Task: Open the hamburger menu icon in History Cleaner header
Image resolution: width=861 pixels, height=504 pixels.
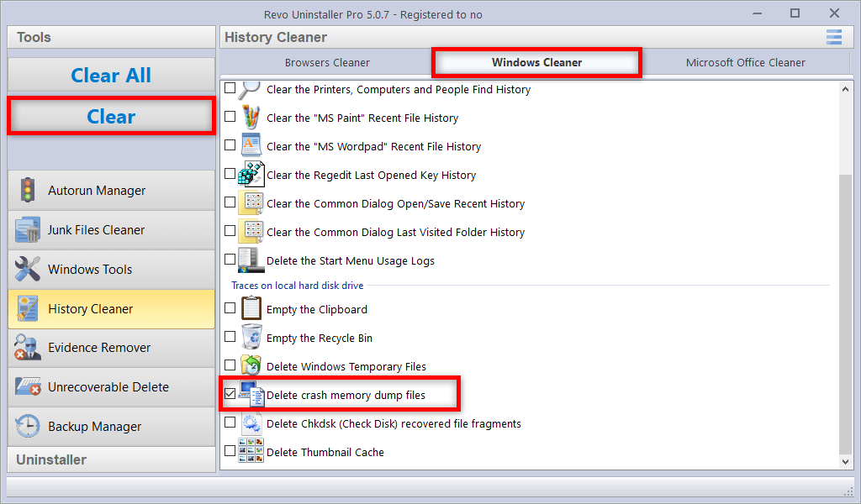Action: tap(834, 37)
